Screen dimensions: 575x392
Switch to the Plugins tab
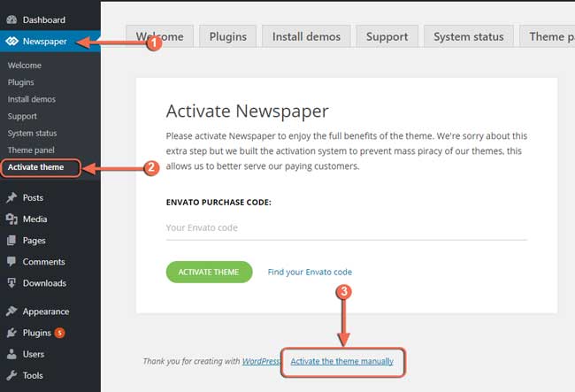click(227, 36)
